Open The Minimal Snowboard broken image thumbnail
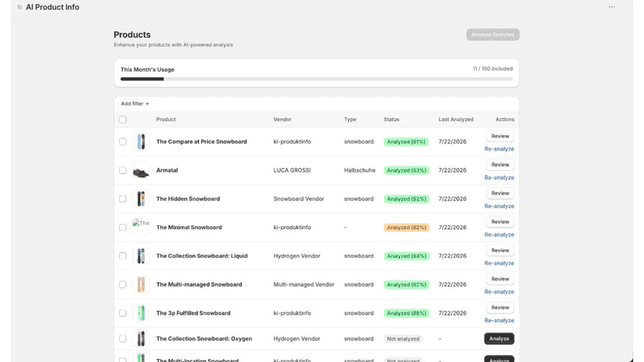 pyautogui.click(x=141, y=228)
